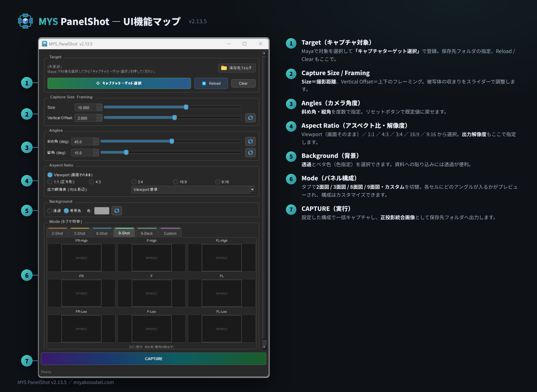Select the FR-High preview cell
This screenshot has height=392, width=537.
coord(81,258)
